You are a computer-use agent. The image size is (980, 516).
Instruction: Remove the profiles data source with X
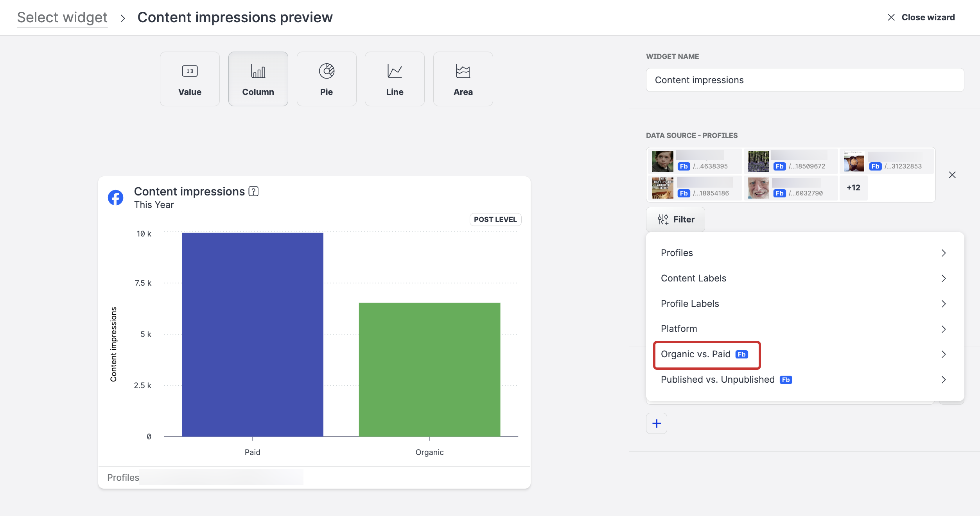(x=952, y=175)
